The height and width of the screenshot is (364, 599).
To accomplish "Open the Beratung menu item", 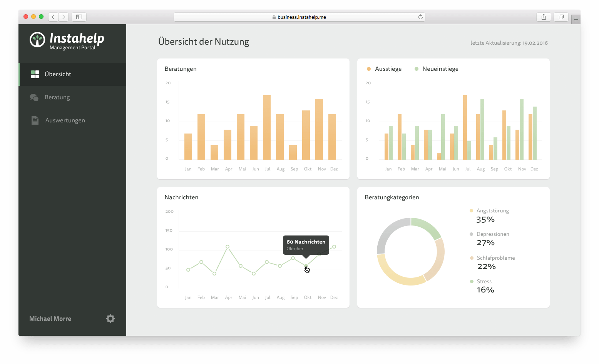I will (57, 97).
